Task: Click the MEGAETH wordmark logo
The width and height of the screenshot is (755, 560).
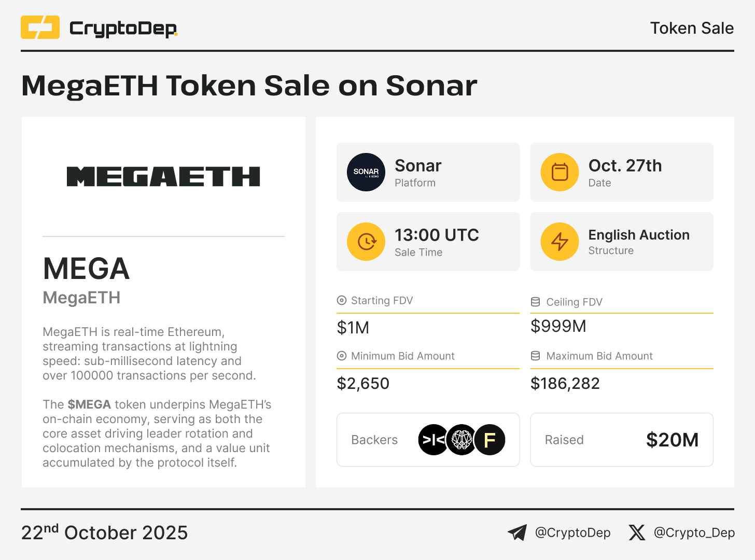Action: click(163, 176)
